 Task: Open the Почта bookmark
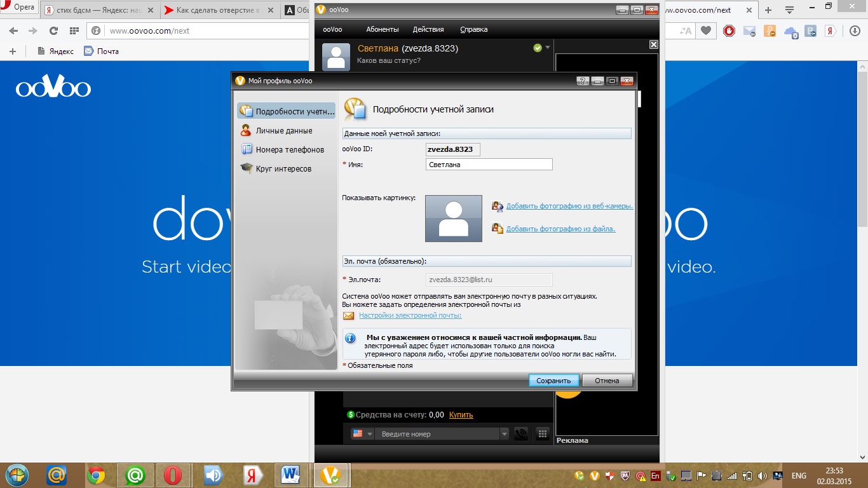[102, 51]
